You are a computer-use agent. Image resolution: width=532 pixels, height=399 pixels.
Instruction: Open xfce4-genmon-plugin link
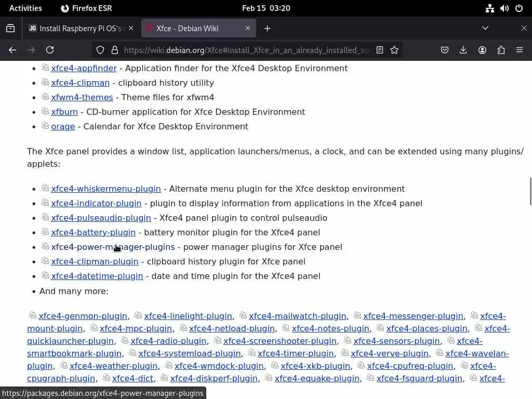coord(83,316)
